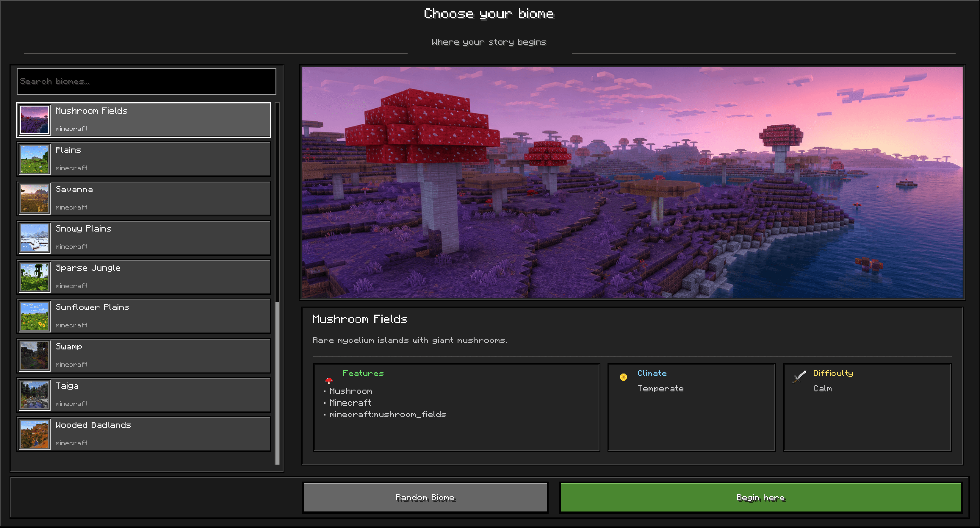Click the red mushroom Features icon

pos(329,380)
